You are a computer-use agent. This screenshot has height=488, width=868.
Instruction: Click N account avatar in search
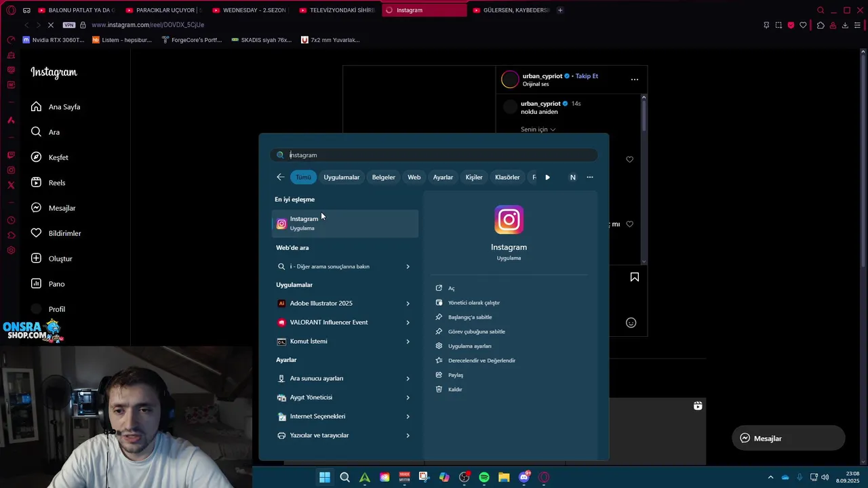point(572,177)
